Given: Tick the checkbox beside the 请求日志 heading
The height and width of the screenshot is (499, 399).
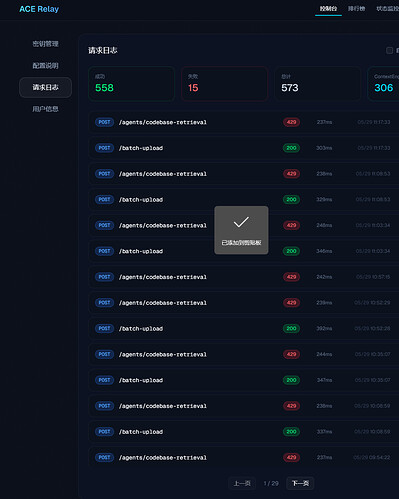Looking at the screenshot, I should 389,50.
